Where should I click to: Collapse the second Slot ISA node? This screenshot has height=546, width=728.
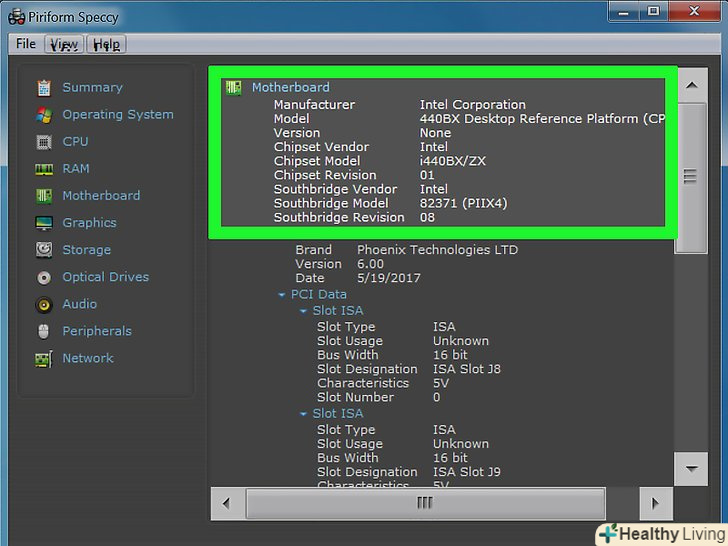pos(304,414)
